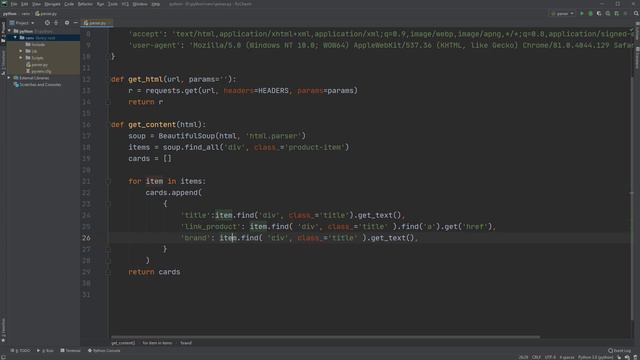The image size is (640, 360).
Task: Open the Help menu
Action: click(x=156, y=4)
